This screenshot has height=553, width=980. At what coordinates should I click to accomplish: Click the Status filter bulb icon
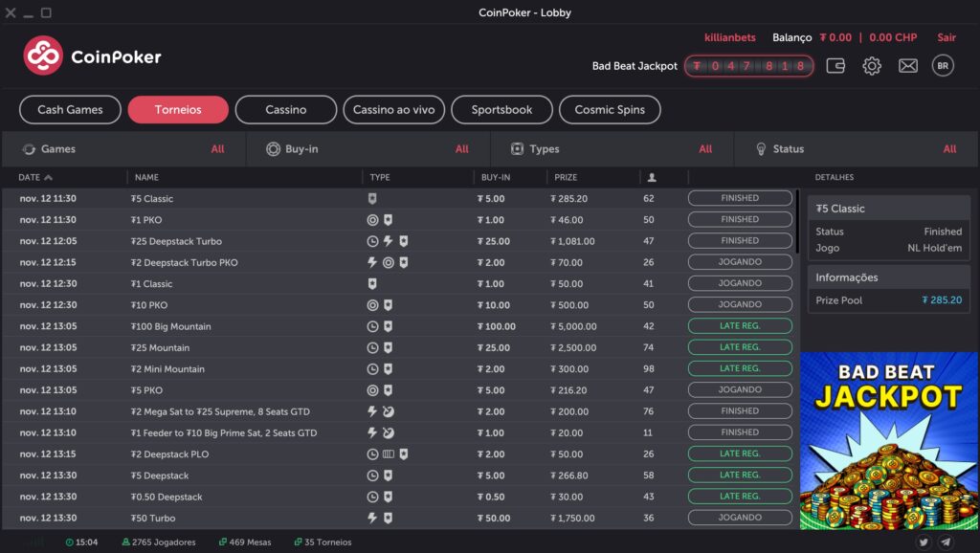click(761, 148)
